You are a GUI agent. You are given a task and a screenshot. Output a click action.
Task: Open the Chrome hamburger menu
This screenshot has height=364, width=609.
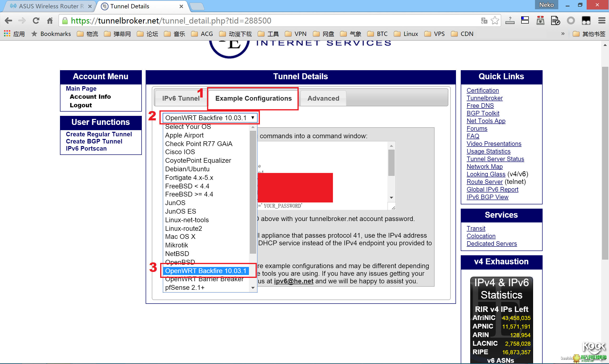click(x=602, y=21)
